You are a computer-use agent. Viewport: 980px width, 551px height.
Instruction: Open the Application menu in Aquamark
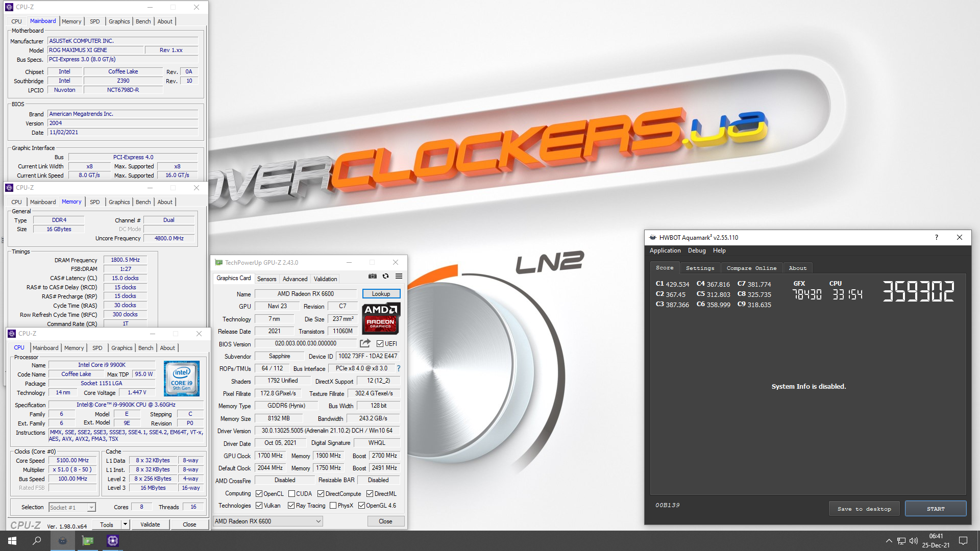click(665, 251)
